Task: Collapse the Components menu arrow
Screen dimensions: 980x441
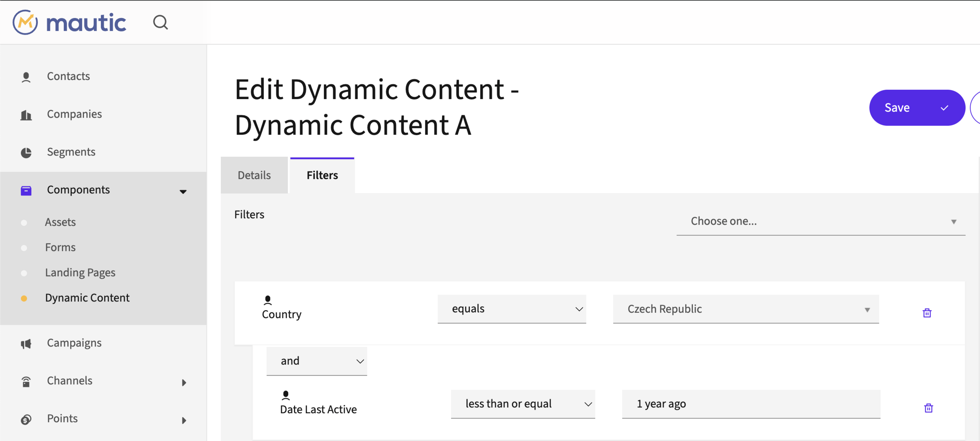Action: coord(183,191)
